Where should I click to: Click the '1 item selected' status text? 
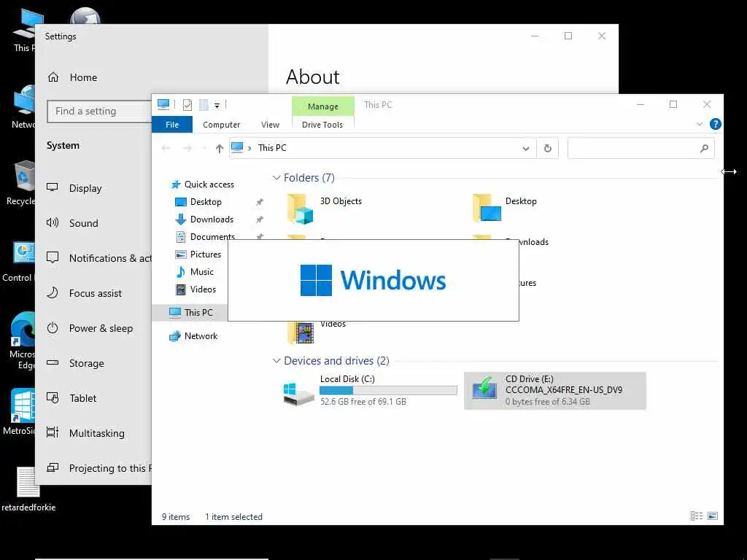click(234, 517)
